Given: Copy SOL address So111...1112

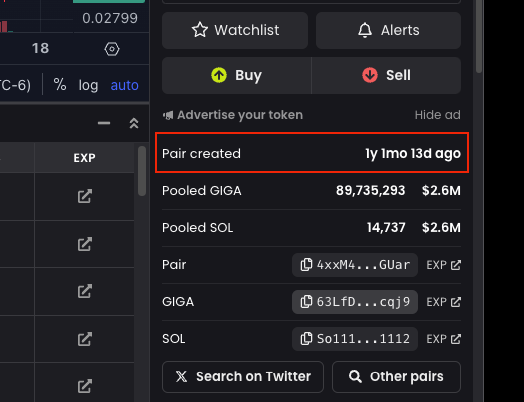Looking at the screenshot, I should pos(355,339).
